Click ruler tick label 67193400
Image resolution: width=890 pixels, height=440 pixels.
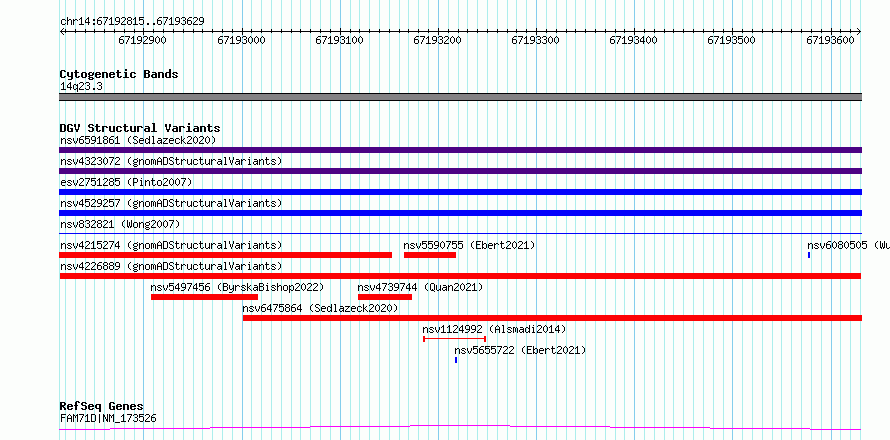coord(634,40)
